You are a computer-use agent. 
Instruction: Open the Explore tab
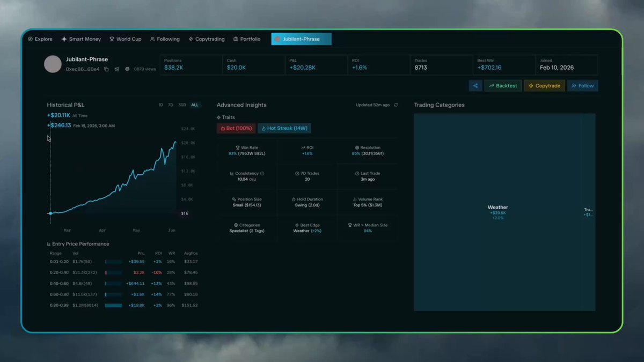tap(40, 39)
